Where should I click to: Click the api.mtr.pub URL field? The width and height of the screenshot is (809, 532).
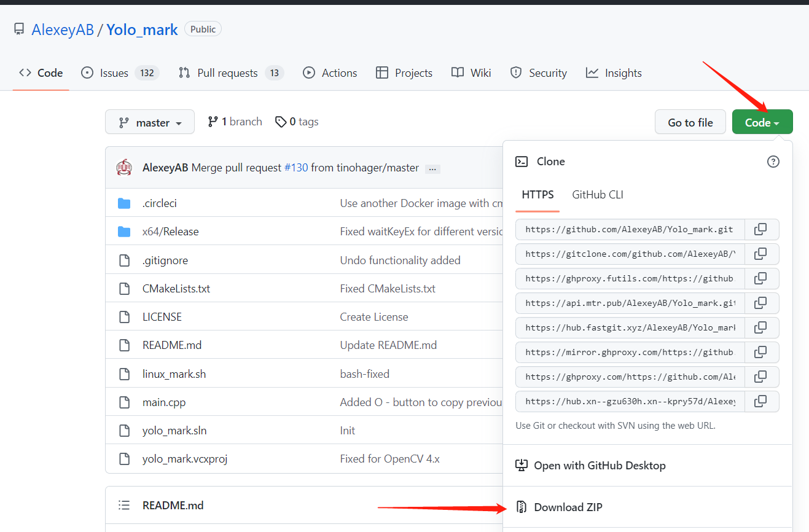[x=630, y=303]
